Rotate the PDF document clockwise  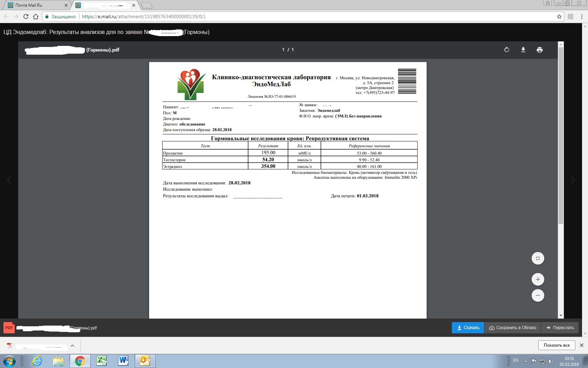click(506, 50)
